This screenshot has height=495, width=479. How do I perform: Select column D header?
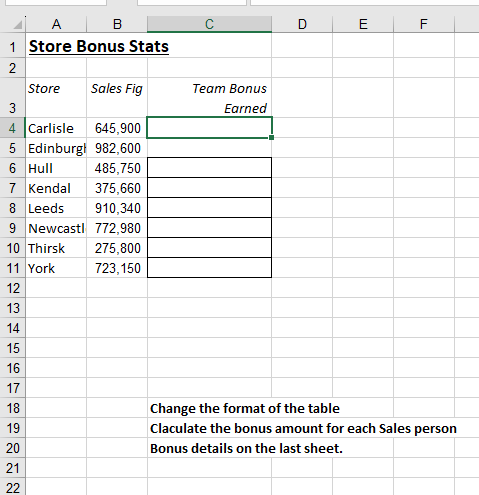[302, 24]
